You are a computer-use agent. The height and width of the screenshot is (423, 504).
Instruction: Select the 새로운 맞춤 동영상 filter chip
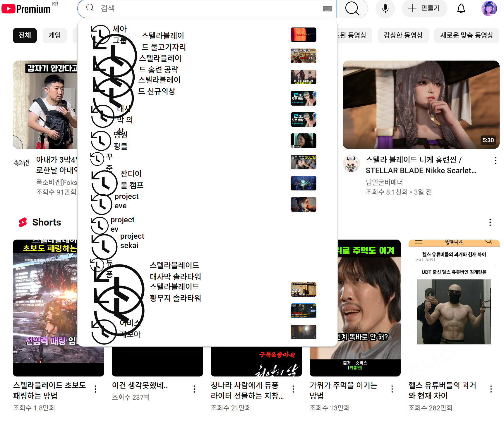(x=467, y=35)
